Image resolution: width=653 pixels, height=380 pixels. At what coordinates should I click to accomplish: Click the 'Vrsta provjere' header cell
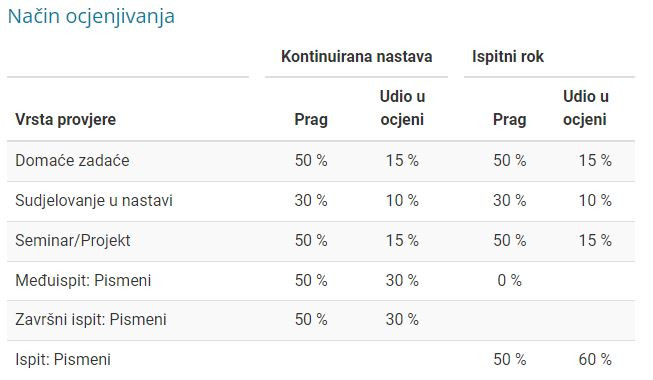pos(65,120)
